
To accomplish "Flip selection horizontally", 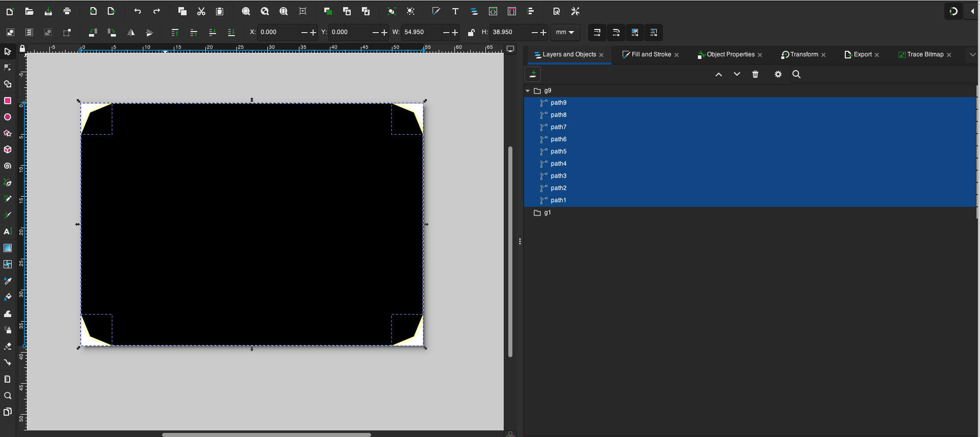I will point(131,33).
